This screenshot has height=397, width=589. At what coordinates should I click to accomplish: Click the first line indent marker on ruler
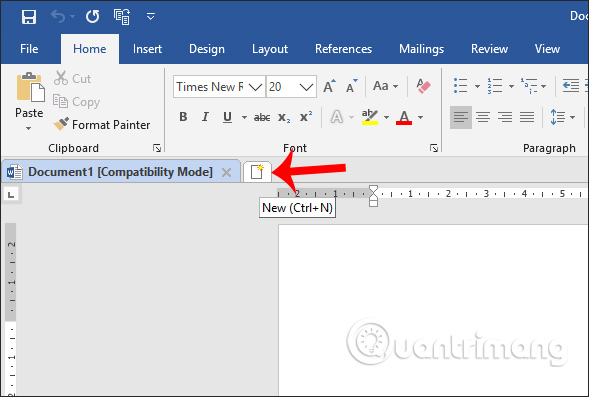click(x=373, y=189)
